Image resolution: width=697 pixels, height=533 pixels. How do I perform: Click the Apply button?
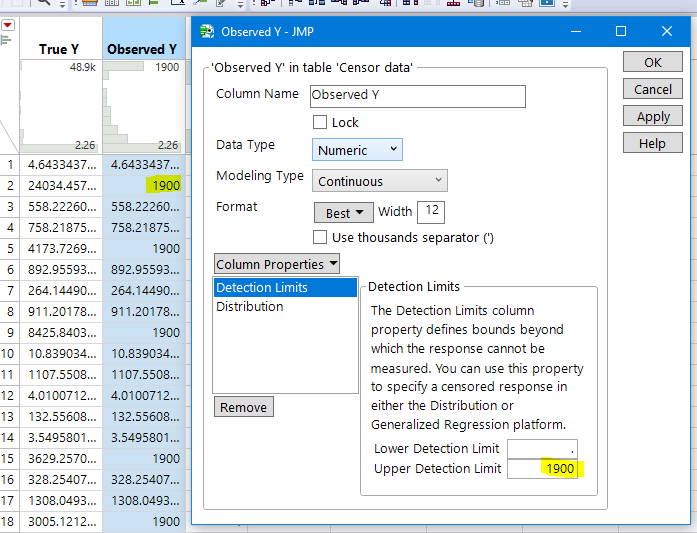(x=652, y=116)
